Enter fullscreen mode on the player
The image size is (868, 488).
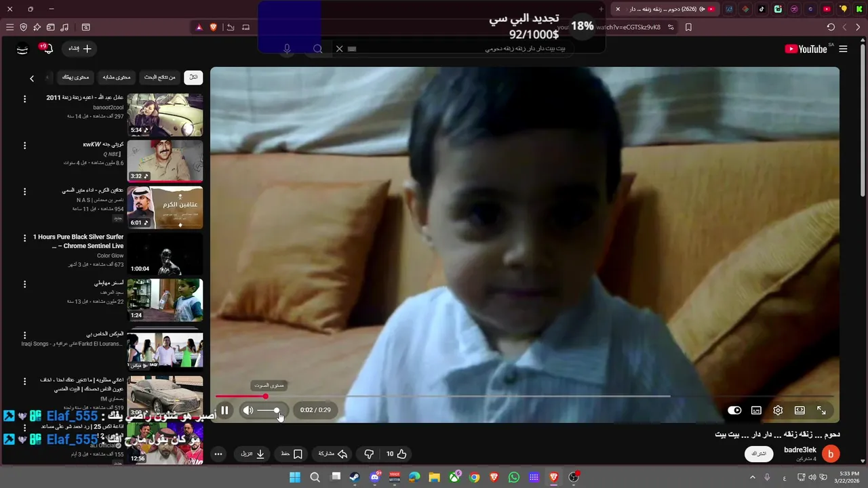click(x=821, y=410)
